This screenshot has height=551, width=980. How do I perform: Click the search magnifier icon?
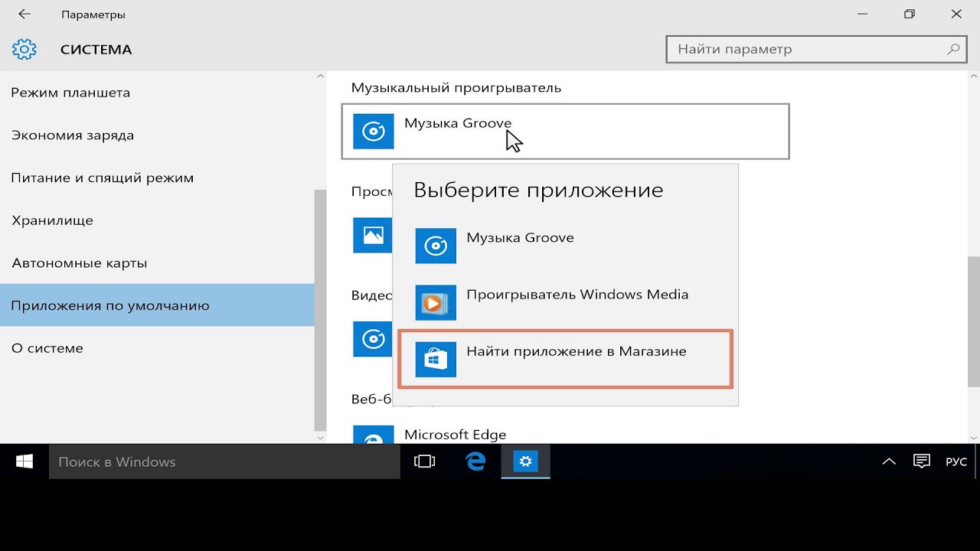click(x=953, y=49)
